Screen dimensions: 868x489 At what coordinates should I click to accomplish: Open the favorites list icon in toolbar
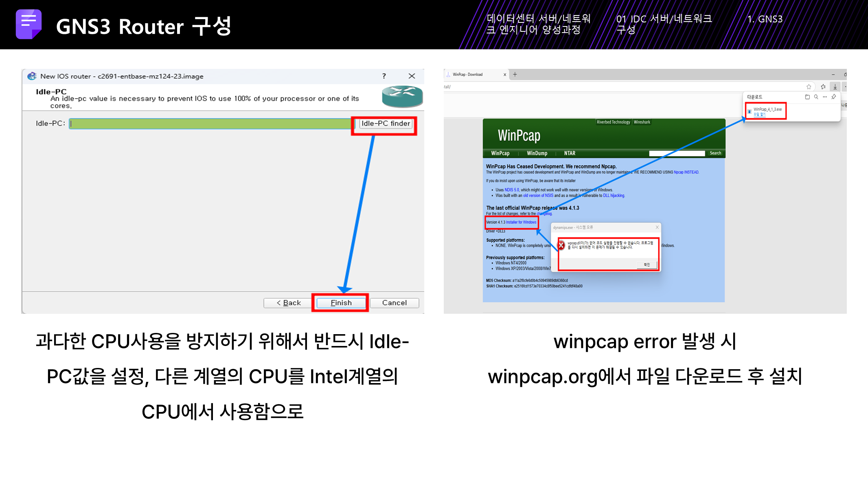(x=823, y=87)
